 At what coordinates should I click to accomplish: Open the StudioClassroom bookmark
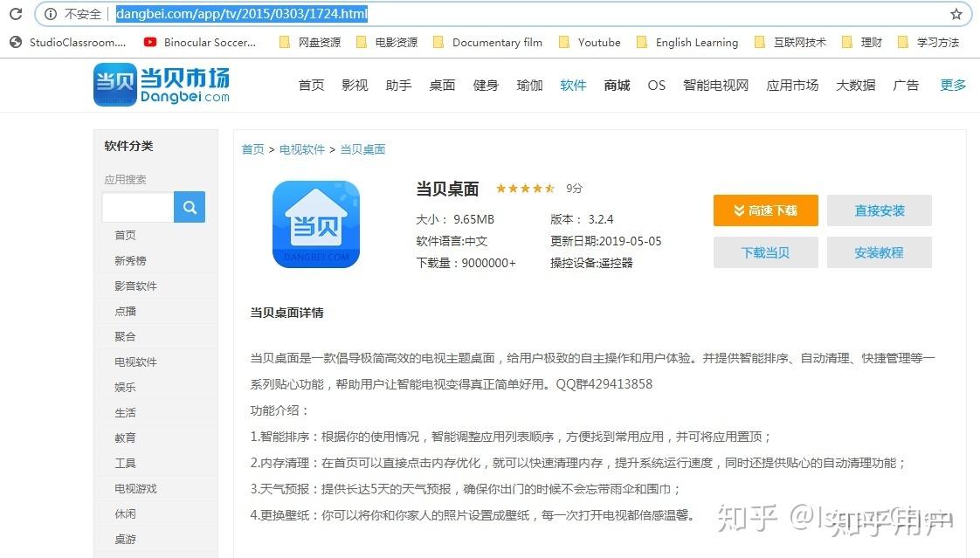click(68, 43)
